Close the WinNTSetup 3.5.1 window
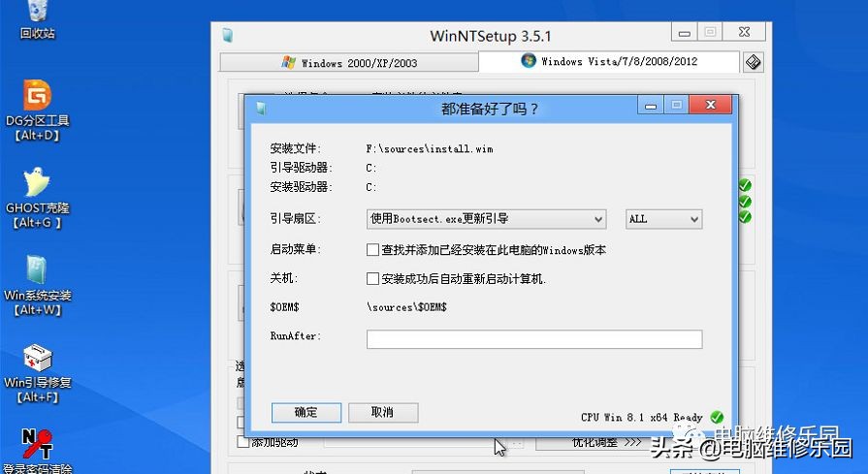The image size is (868, 474). (745, 32)
